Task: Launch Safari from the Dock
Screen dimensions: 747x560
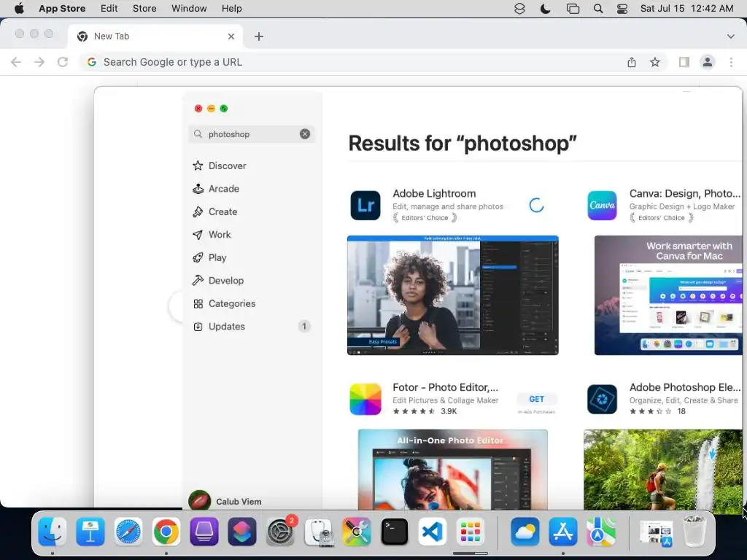Action: pyautogui.click(x=128, y=532)
